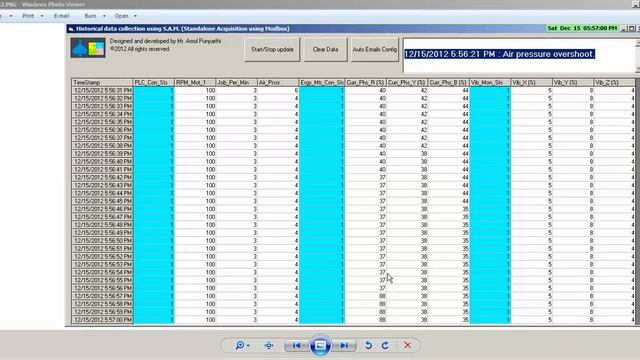Screen dimensions: 640x360
Task: Select the row 12/15/2012 5:56:31 PM timestamp
Action: (102, 90)
